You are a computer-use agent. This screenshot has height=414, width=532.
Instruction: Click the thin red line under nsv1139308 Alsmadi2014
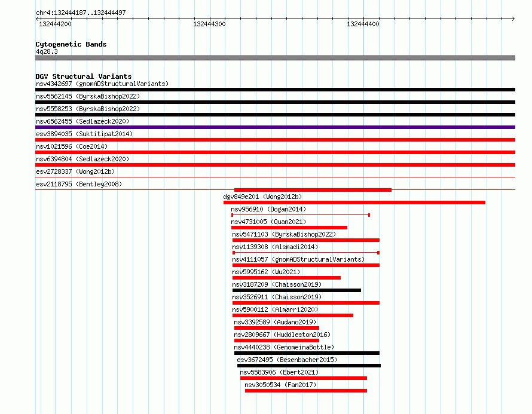click(x=306, y=253)
